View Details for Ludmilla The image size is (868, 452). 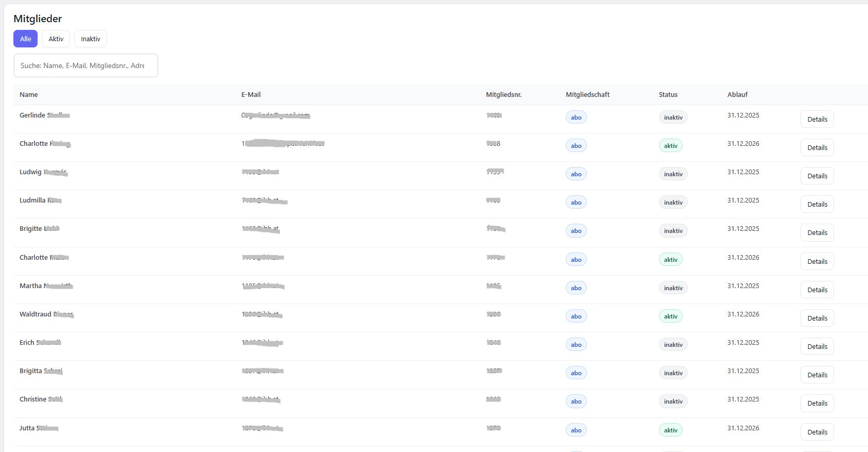817,204
